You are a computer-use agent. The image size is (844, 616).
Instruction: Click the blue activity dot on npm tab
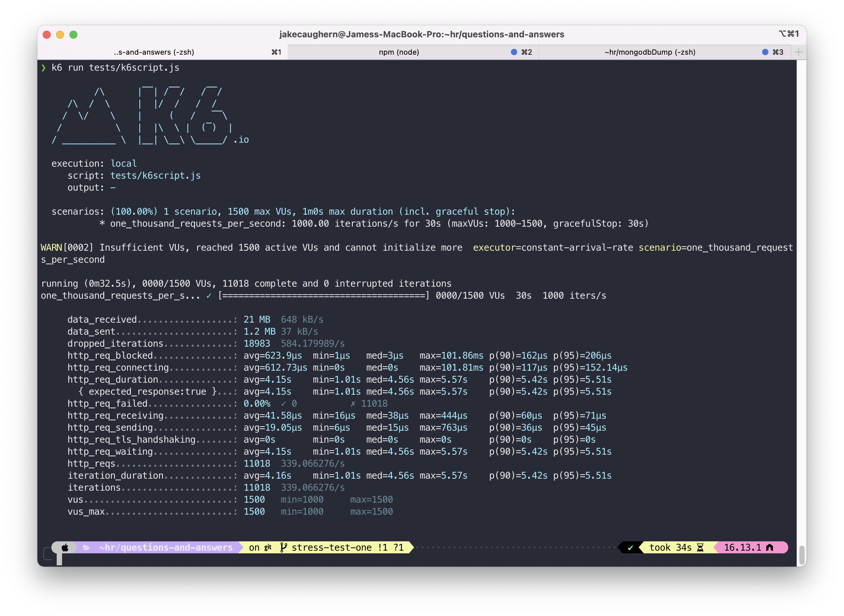tap(514, 52)
